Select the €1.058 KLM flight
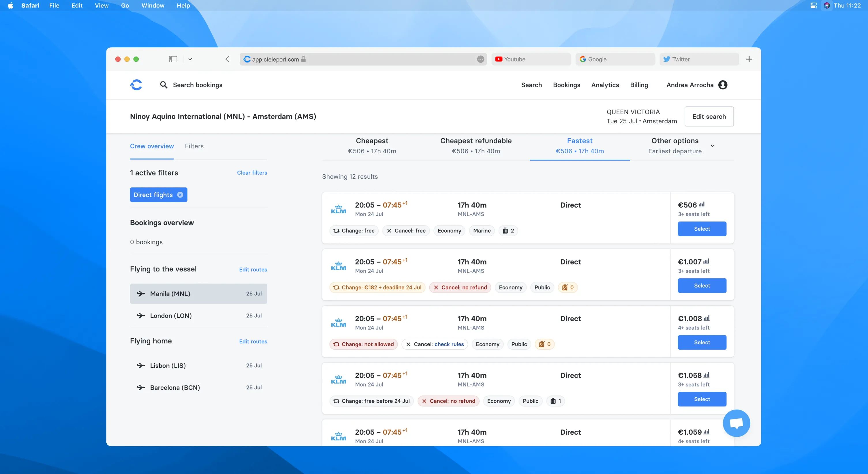The height and width of the screenshot is (474, 868). point(702,399)
